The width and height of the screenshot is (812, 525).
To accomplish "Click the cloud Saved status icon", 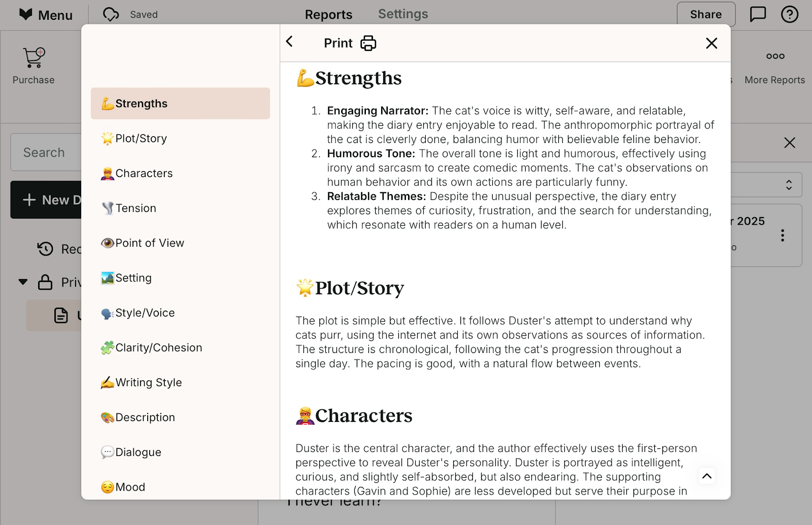I will point(111,14).
